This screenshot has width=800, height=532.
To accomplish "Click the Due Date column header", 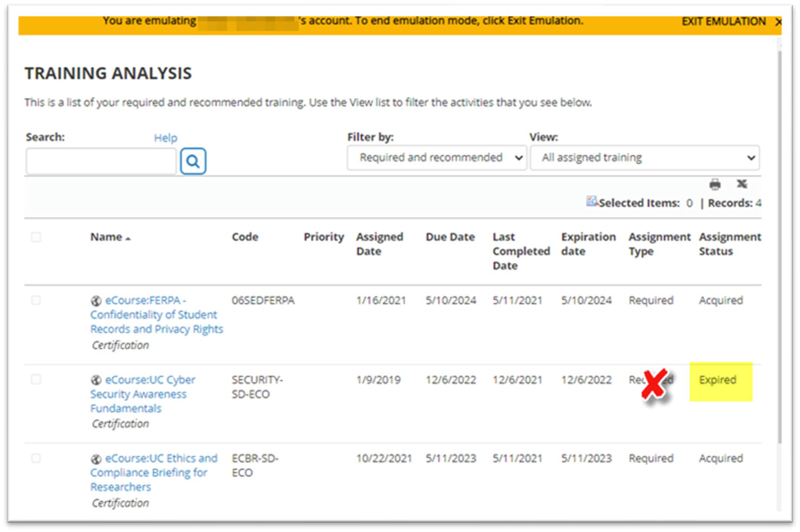I will [450, 237].
